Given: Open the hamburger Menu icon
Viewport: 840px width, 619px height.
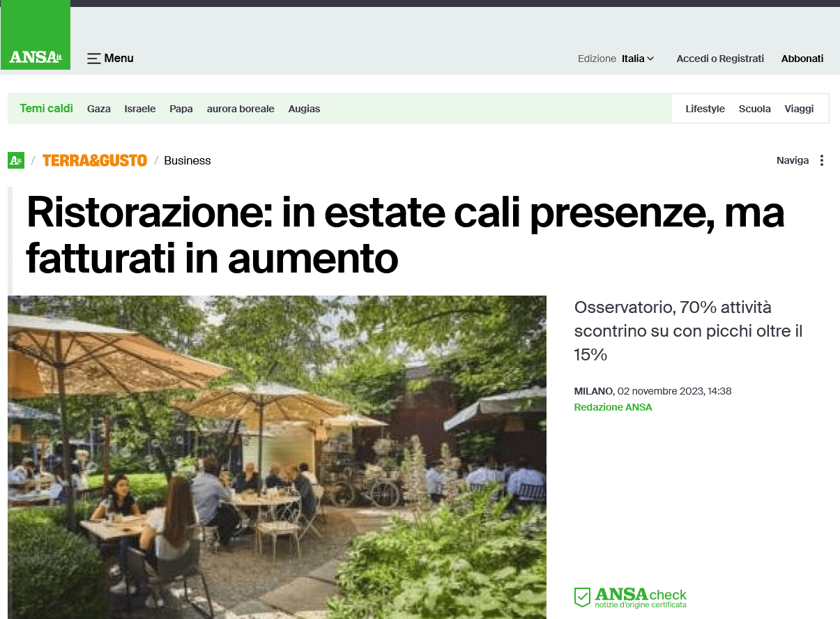Looking at the screenshot, I should pyautogui.click(x=94, y=59).
